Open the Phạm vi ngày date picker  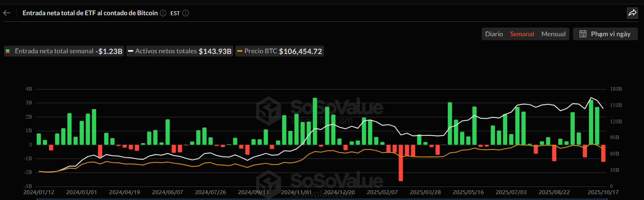pos(610,34)
